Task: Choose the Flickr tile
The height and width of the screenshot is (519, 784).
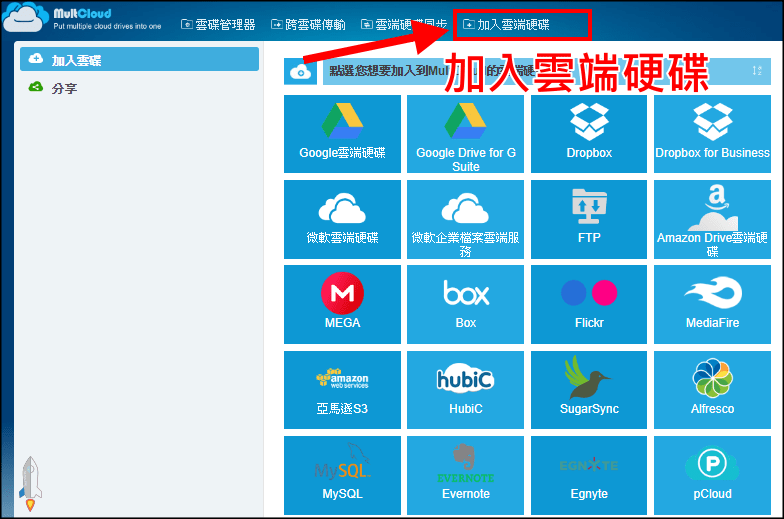Action: click(x=588, y=304)
